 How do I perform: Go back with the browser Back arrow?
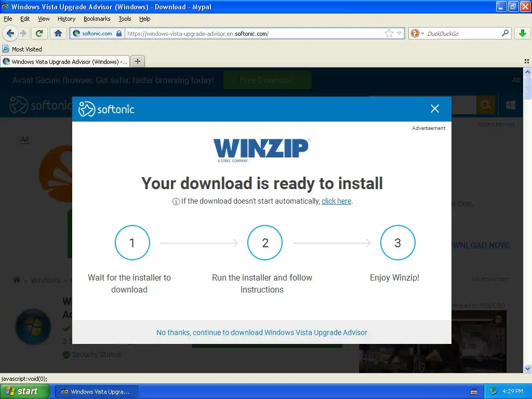click(10, 33)
